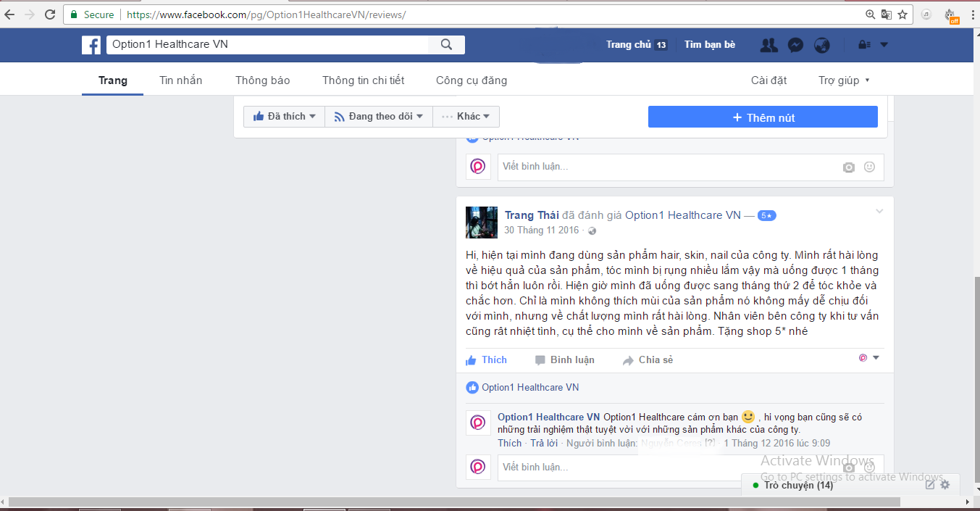Open the Messenger messages icon
Image resolution: width=980 pixels, height=511 pixels.
(x=795, y=45)
